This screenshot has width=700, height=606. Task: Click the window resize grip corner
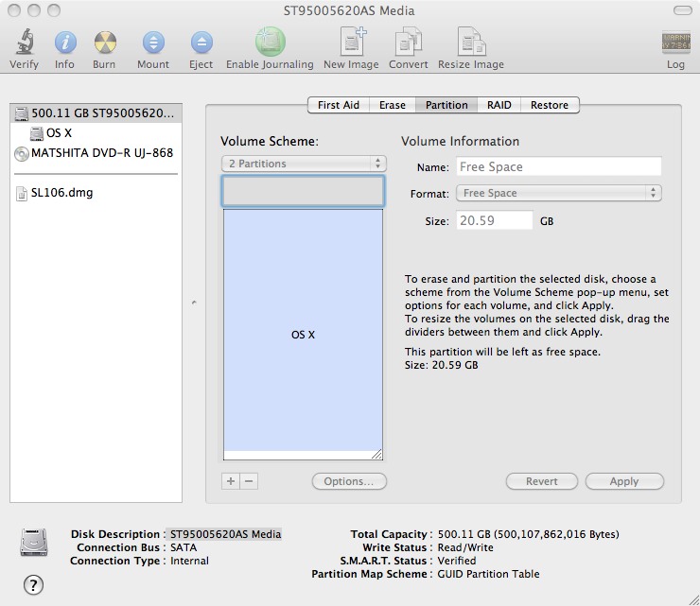693,600
